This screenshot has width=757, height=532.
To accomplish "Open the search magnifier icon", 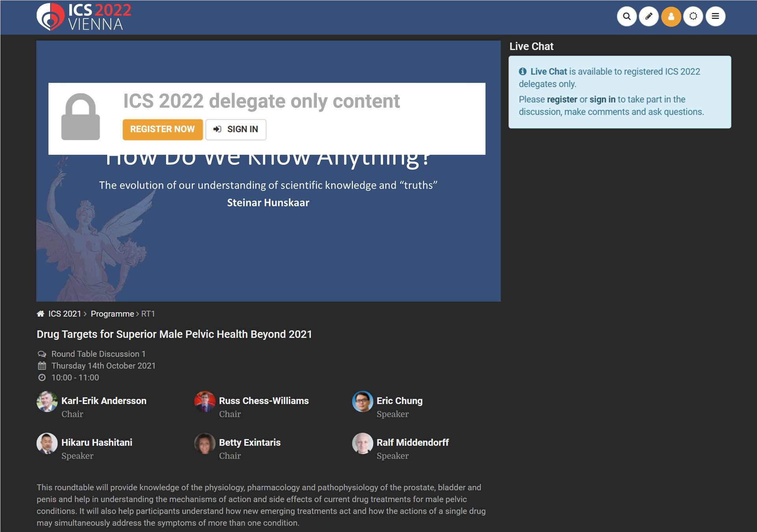I will click(627, 17).
